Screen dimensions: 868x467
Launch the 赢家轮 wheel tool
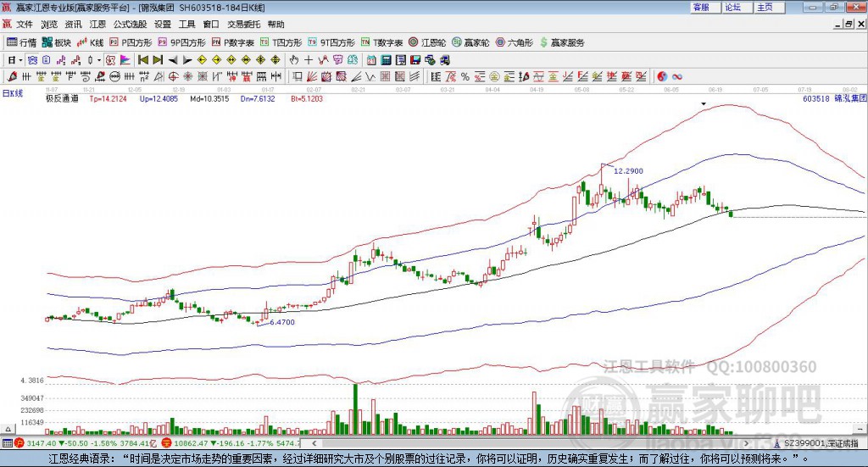[x=470, y=42]
